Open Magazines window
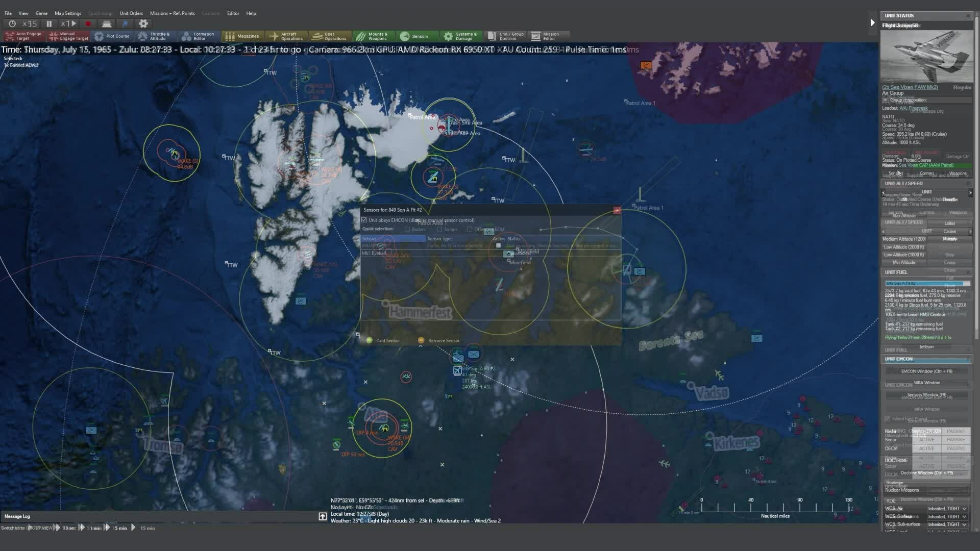 243,36
